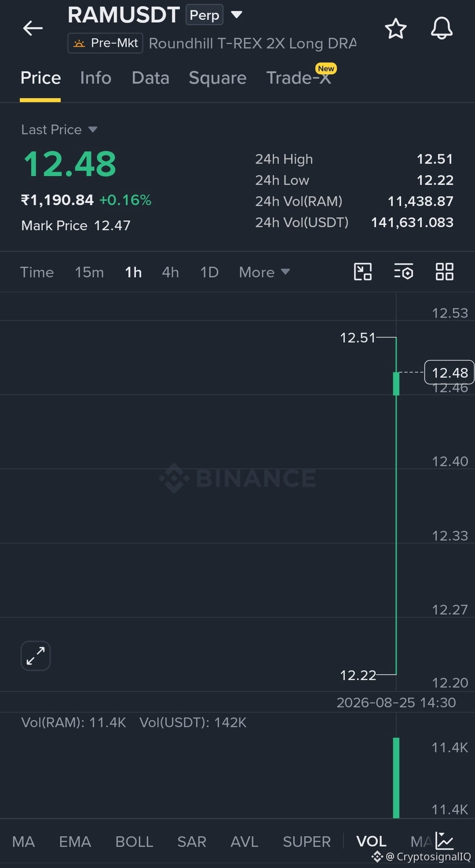Enable the BOLL indicator
Viewport: 475px width, 868px height.
134,841
